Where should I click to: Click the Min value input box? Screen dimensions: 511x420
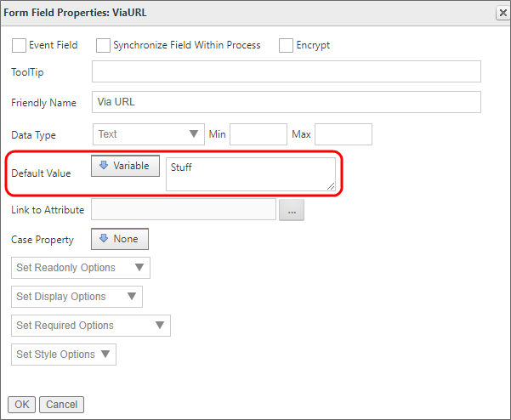click(x=258, y=134)
